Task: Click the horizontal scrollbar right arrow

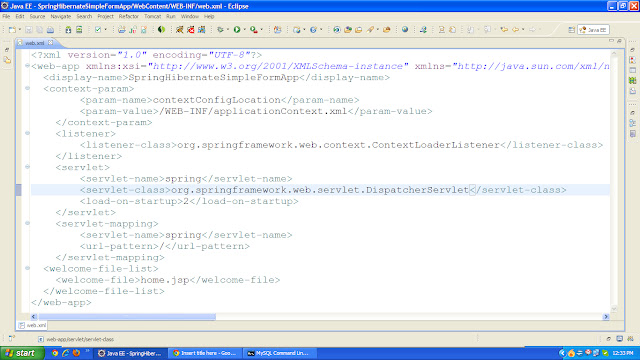Action: click(606, 317)
